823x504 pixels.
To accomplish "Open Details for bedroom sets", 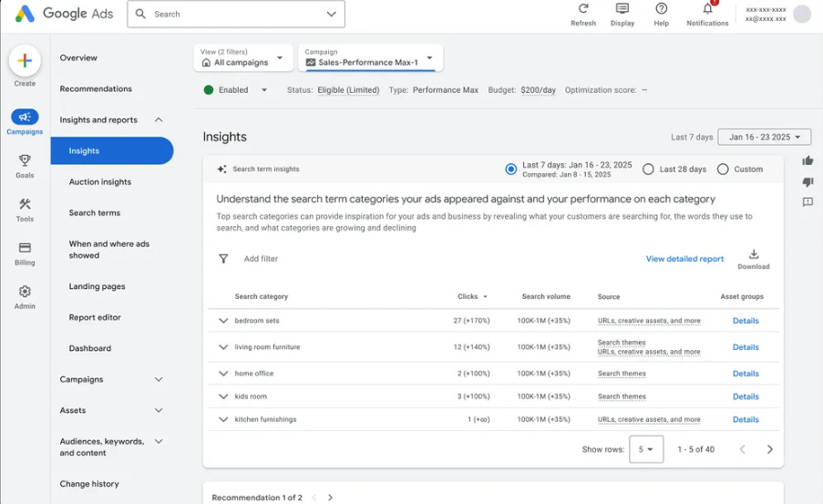I will tap(746, 321).
